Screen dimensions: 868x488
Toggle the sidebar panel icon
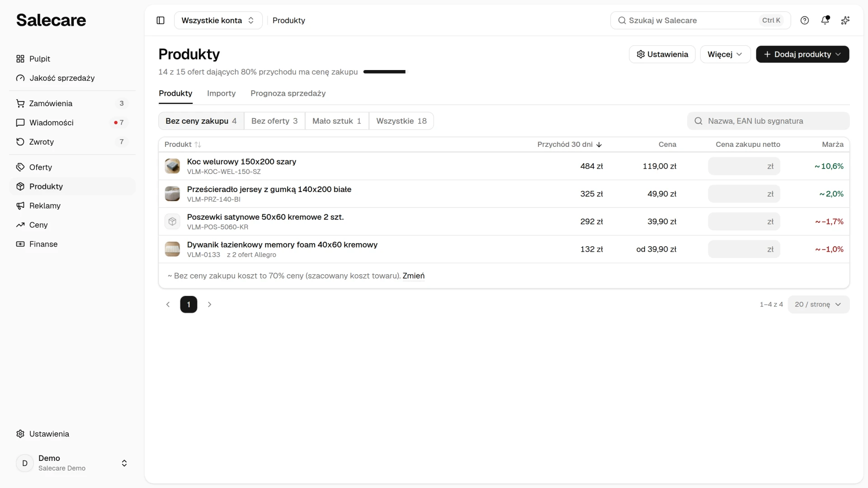coord(160,20)
